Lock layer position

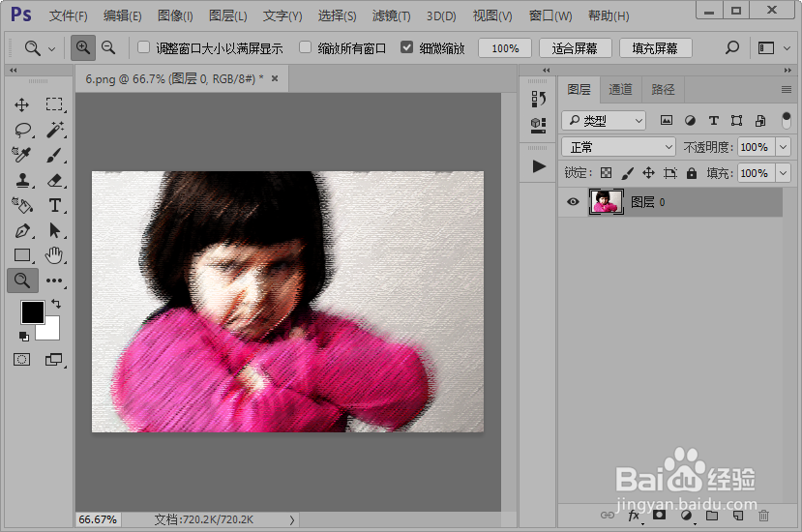coord(648,173)
